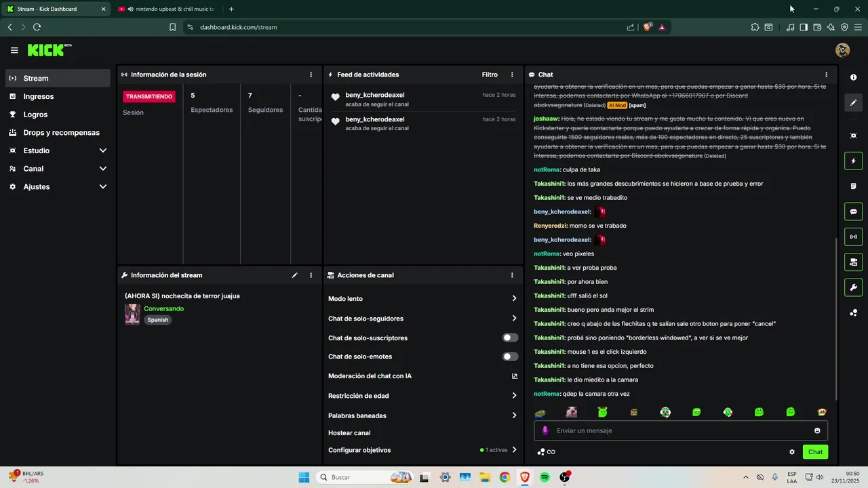Viewport: 868px width, 488px height.
Task: Expand the Estudio section
Action: coord(58,150)
